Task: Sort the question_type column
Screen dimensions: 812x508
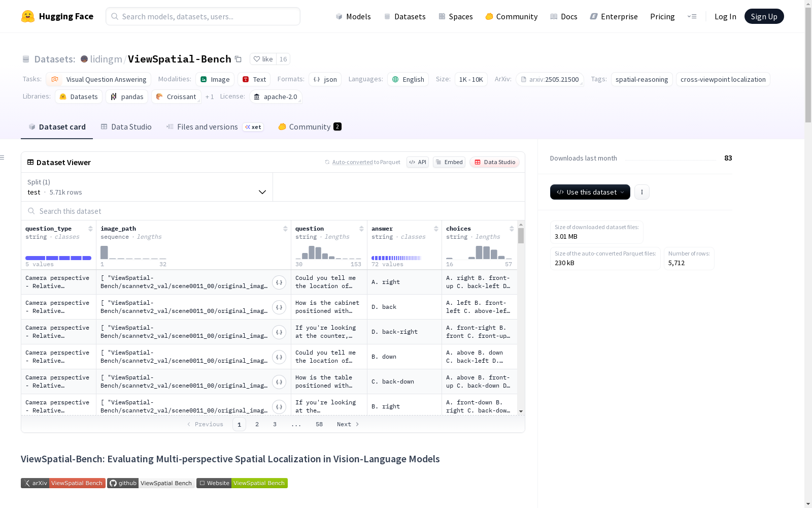Action: 90,229
